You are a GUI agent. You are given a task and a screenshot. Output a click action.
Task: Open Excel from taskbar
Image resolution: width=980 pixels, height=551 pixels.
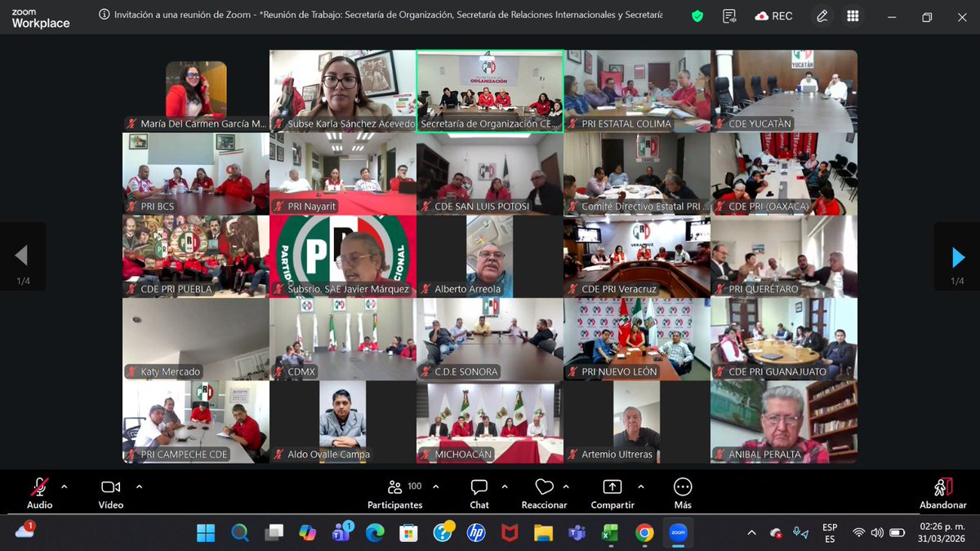point(610,533)
